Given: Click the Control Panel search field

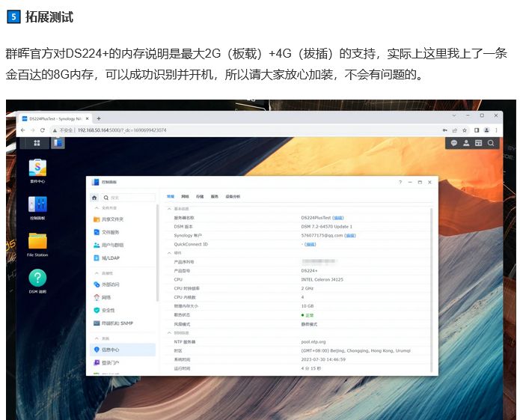Looking at the screenshot, I should (128, 198).
